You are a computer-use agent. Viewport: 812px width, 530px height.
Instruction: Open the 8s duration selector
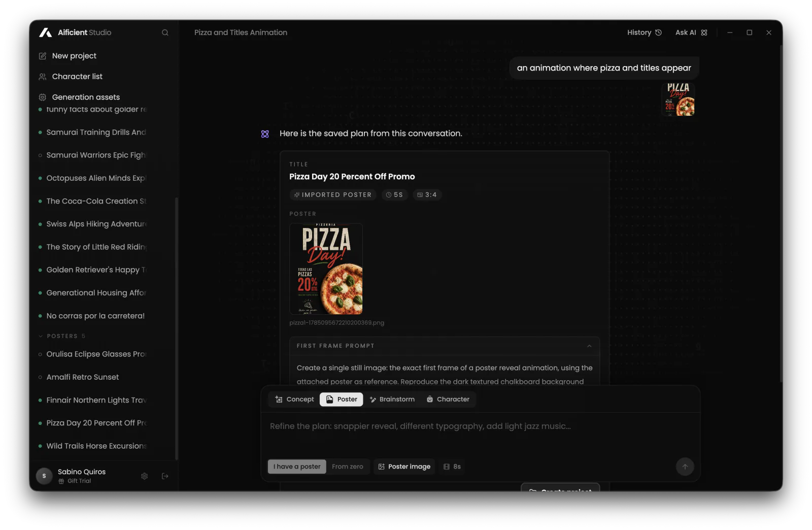click(x=452, y=467)
